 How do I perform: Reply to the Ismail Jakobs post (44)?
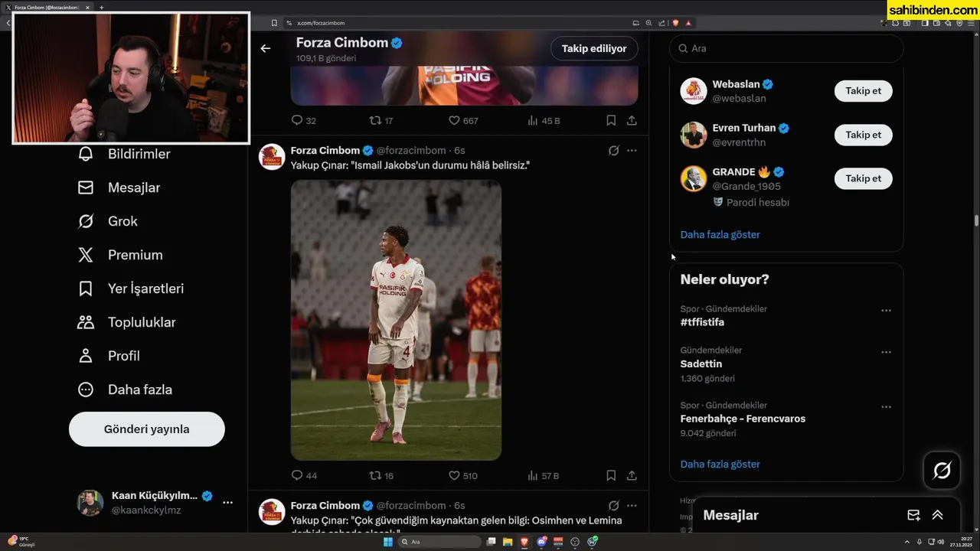298,475
